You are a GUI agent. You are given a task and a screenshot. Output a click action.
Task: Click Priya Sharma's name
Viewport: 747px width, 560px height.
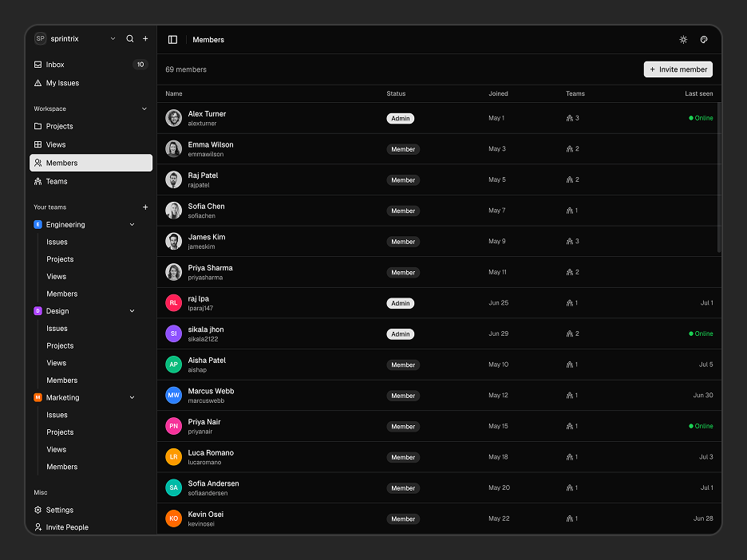click(210, 267)
